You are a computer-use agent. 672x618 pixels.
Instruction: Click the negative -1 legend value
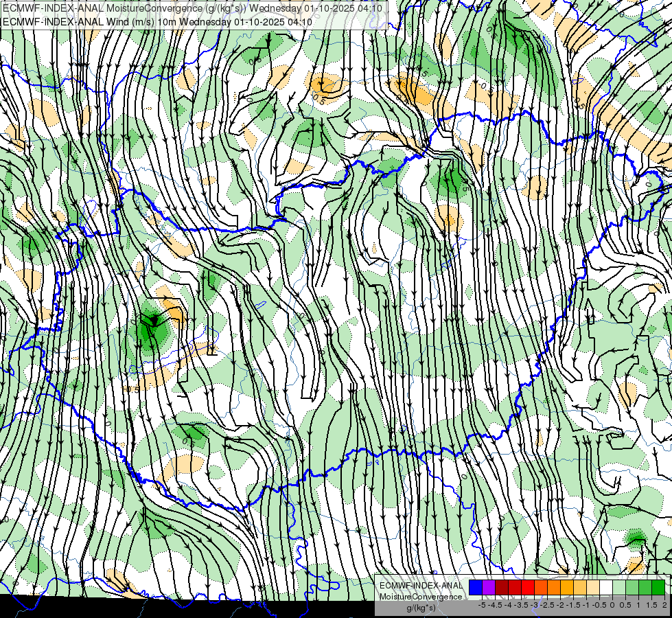pos(586,605)
